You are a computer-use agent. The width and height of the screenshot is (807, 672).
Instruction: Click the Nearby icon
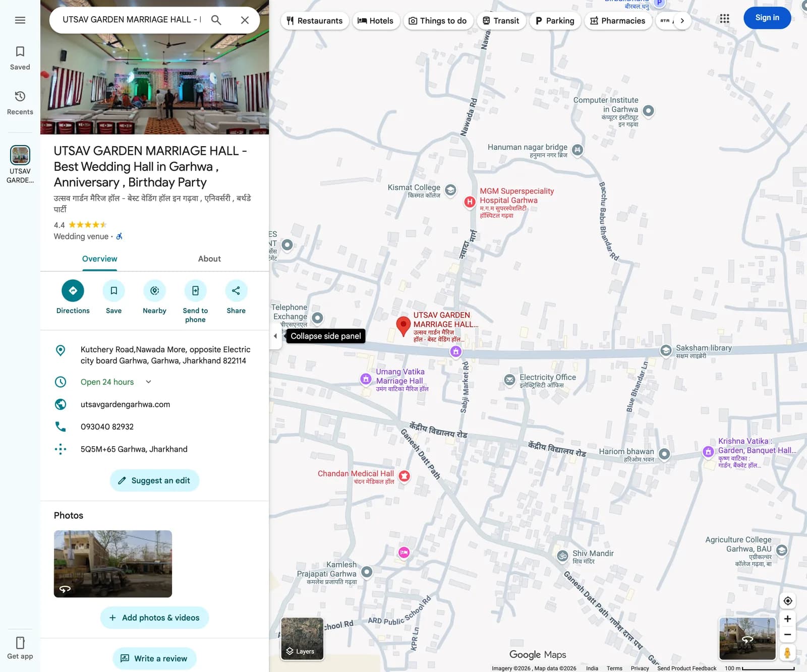tap(155, 291)
